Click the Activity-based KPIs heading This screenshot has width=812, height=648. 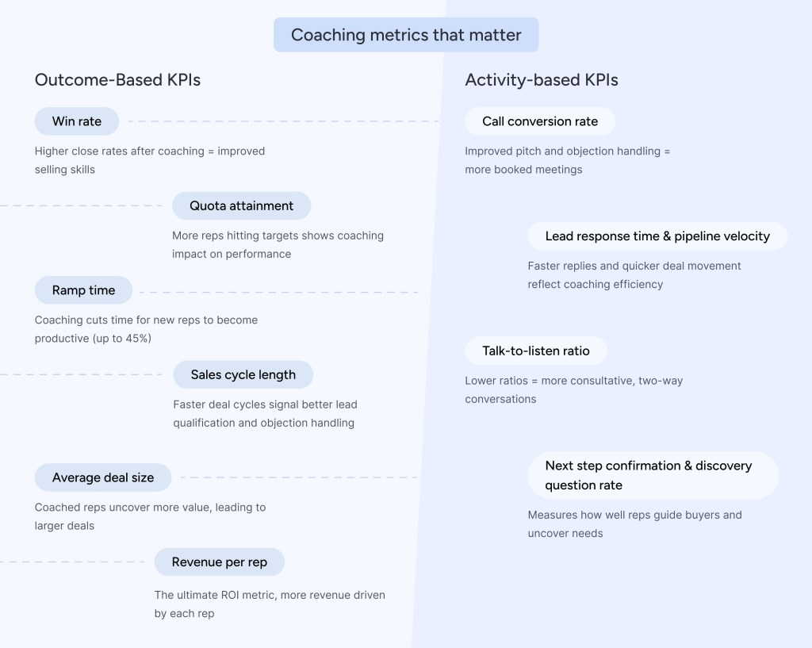pos(541,80)
